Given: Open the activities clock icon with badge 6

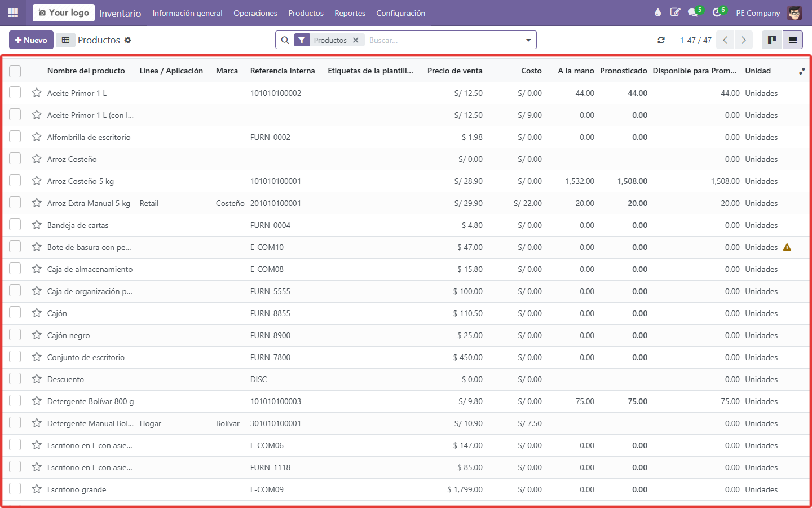Looking at the screenshot, I should pyautogui.click(x=717, y=12).
